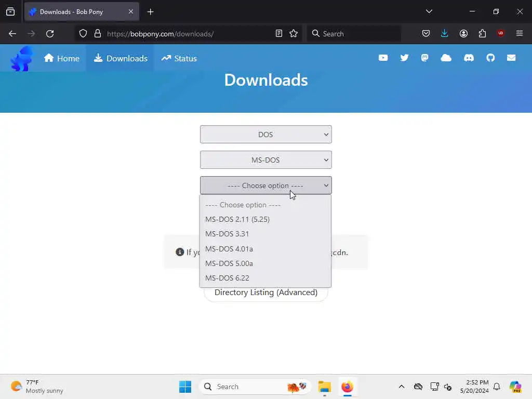Click the bobpony.com address bar URL
Image resolution: width=532 pixels, height=399 pixels.
coord(160,34)
